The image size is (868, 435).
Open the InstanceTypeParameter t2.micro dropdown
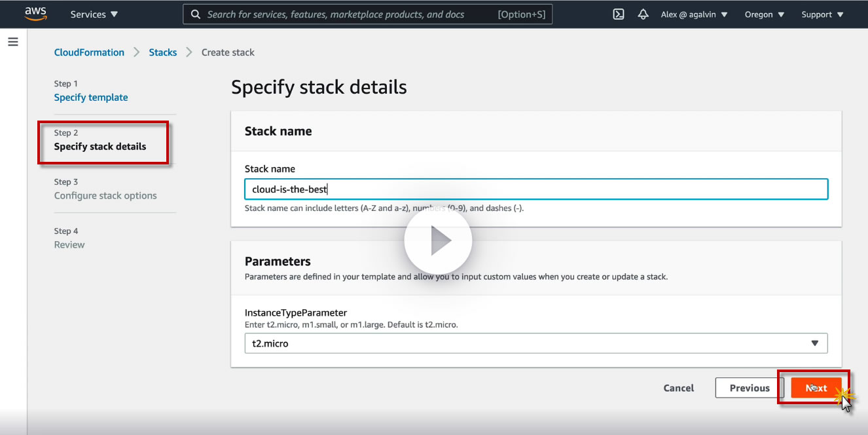pyautogui.click(x=535, y=343)
